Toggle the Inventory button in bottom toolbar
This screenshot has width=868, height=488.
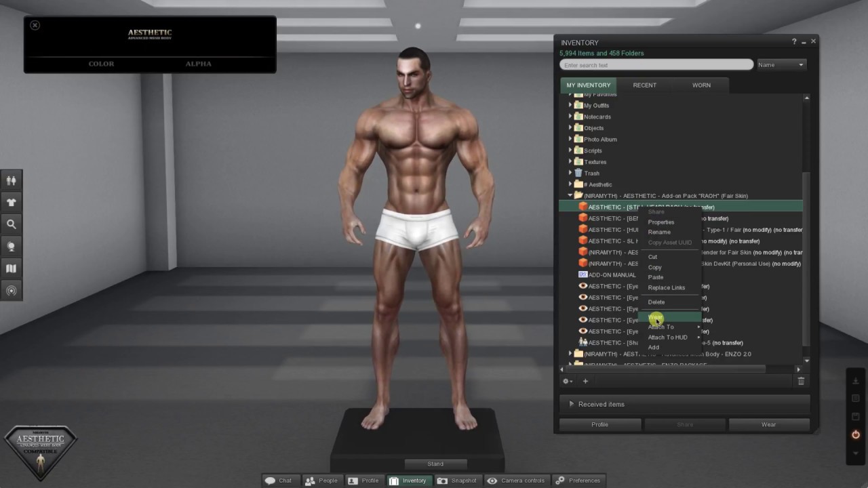(x=408, y=481)
